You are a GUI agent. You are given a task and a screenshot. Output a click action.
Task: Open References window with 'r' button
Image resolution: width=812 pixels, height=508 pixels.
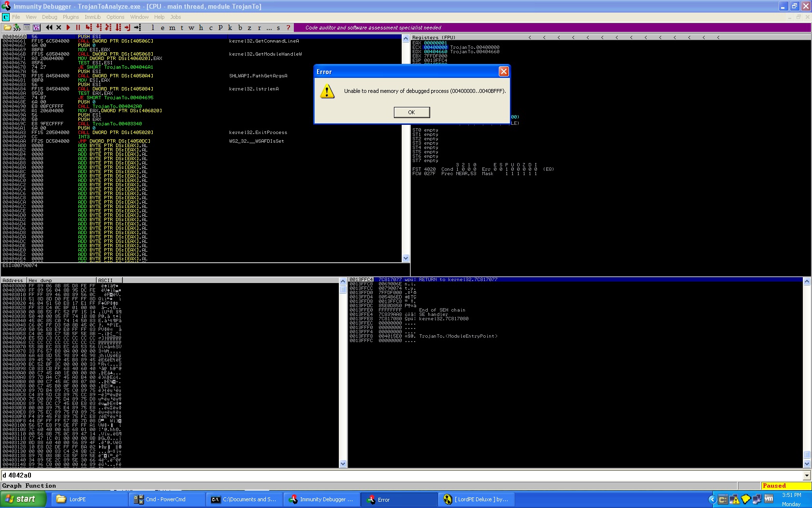tap(259, 28)
